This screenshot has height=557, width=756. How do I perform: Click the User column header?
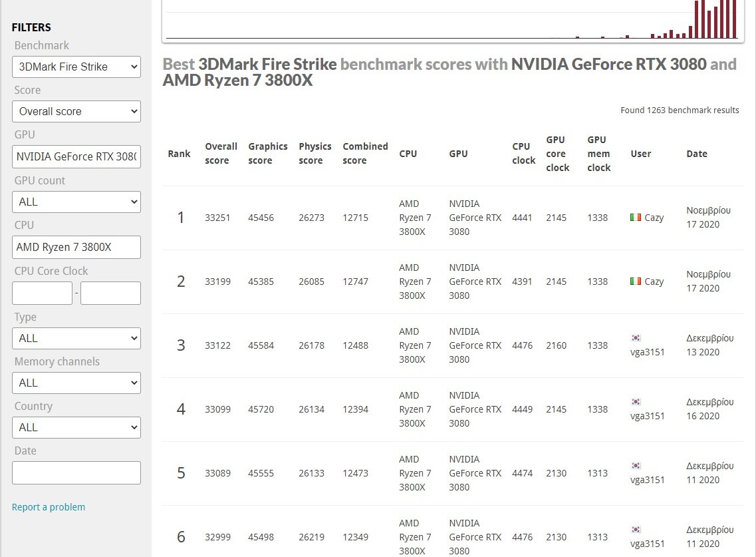point(641,154)
